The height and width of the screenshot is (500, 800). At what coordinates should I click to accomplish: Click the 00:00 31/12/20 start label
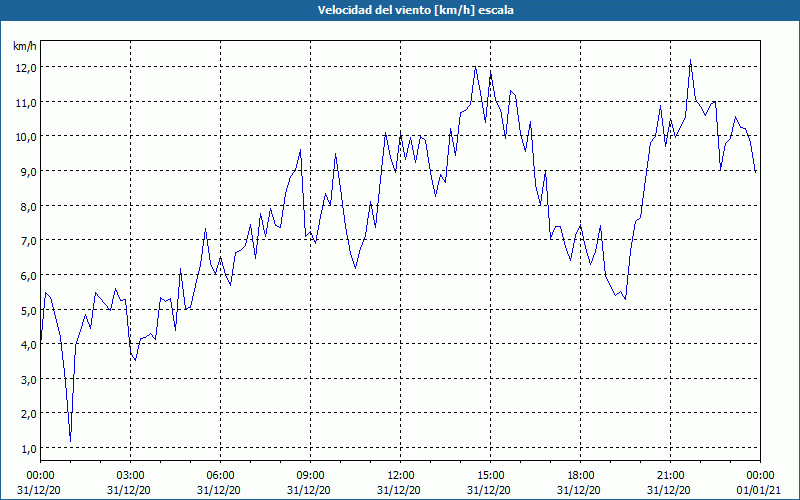[39, 483]
